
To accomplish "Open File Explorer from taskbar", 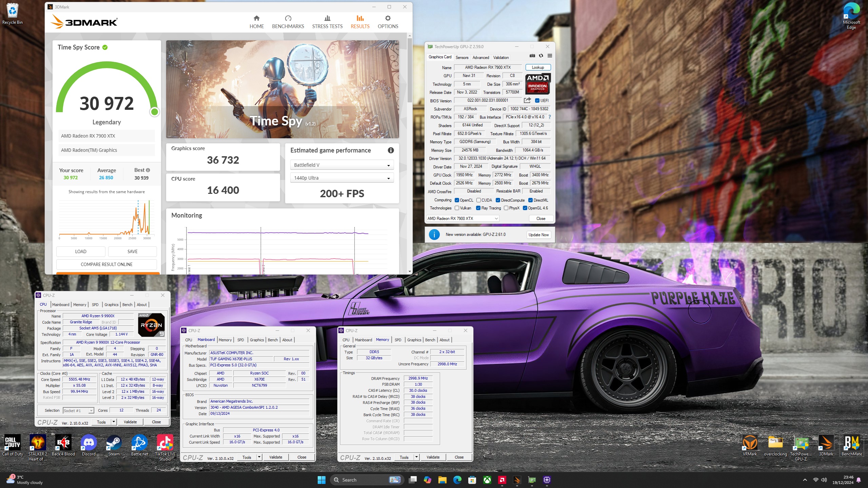I will pyautogui.click(x=442, y=480).
